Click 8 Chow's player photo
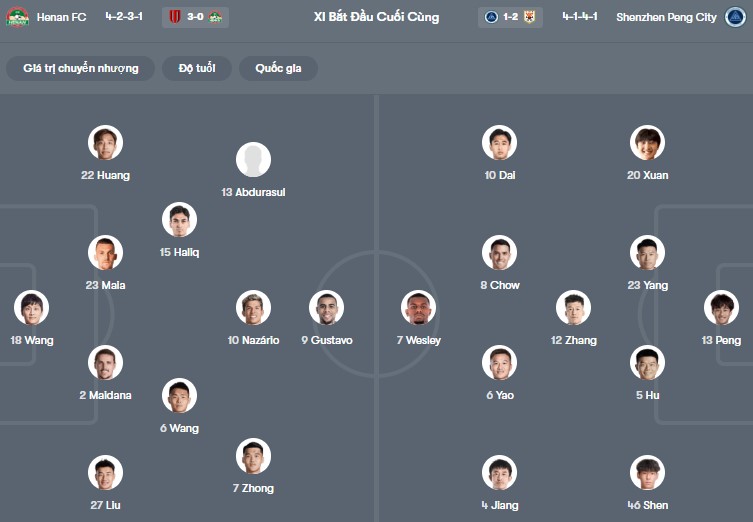The image size is (753, 522). [499, 253]
